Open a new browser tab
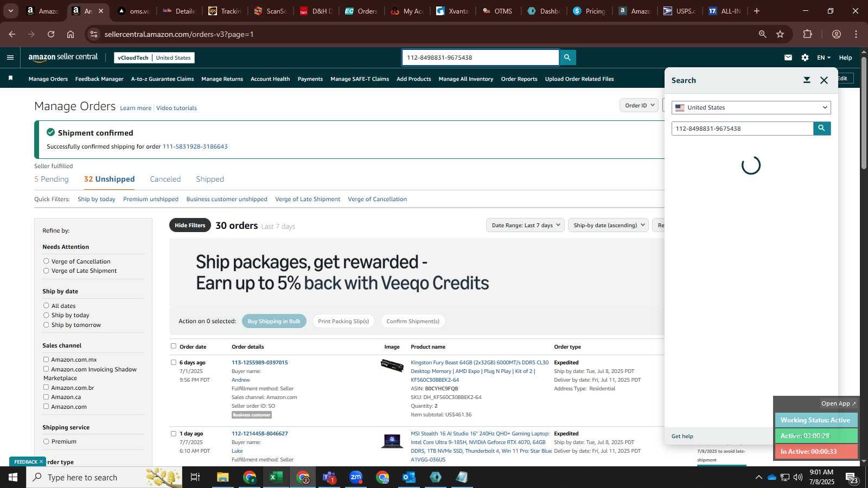This screenshot has width=868, height=488. [757, 11]
